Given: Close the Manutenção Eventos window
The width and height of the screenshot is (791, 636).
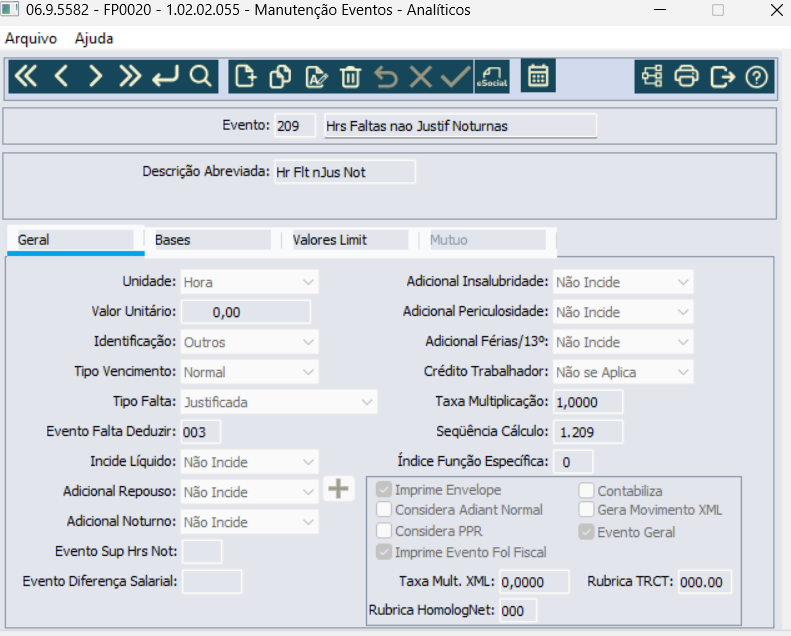Looking at the screenshot, I should (776, 10).
